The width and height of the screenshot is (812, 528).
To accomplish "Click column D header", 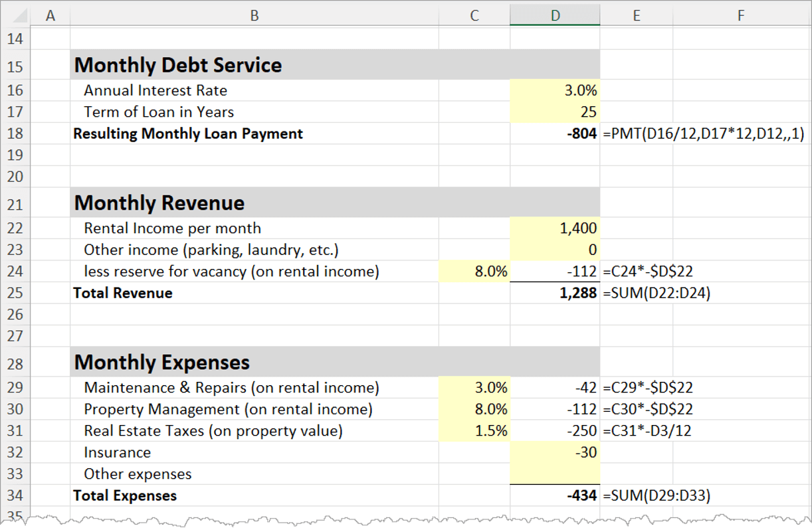I will coord(555,16).
